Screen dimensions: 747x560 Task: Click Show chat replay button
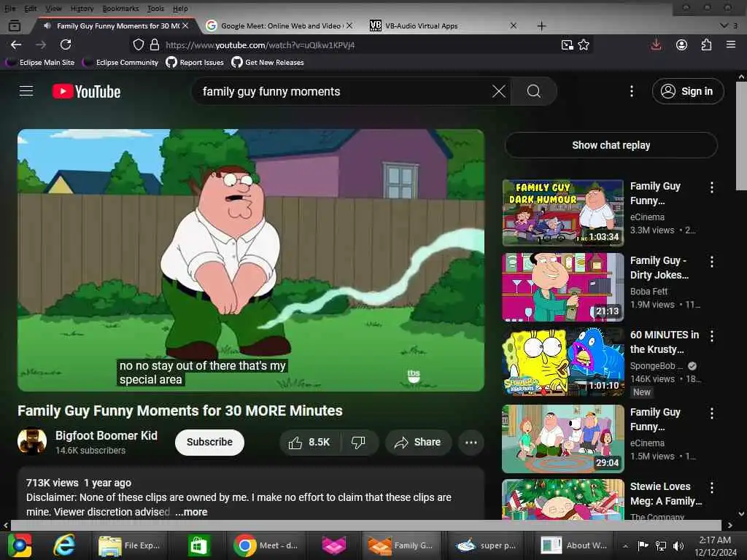pyautogui.click(x=611, y=145)
